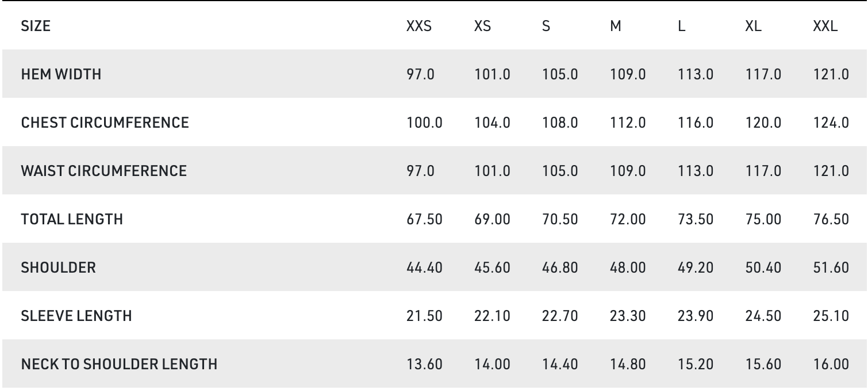Screen dimensions: 868x390
Task: Click the XXL size column header
Action: click(x=825, y=26)
